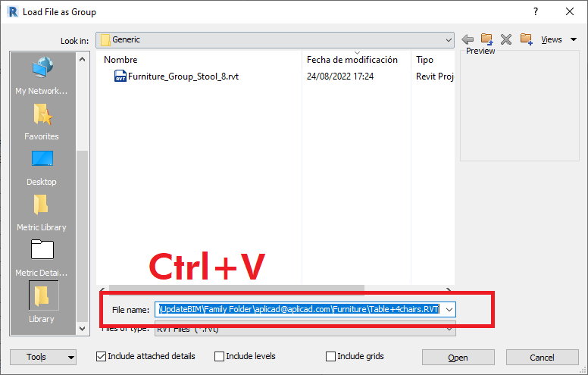Toggle Include attached details checkbox
This screenshot has width=588, height=375.
click(101, 356)
